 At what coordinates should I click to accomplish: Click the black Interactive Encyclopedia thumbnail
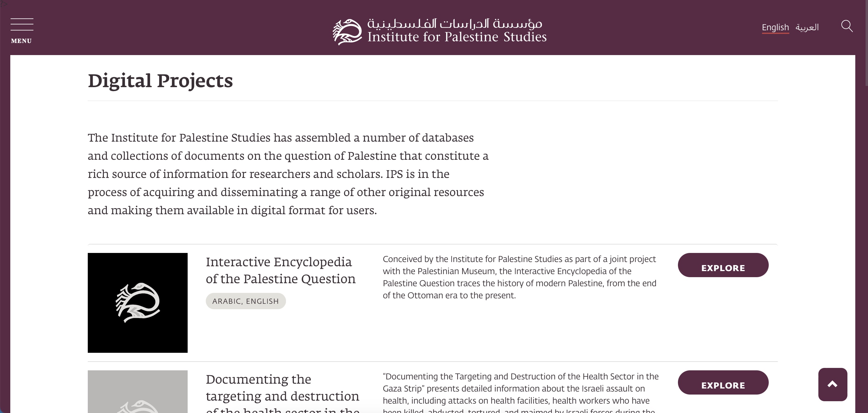pos(137,303)
